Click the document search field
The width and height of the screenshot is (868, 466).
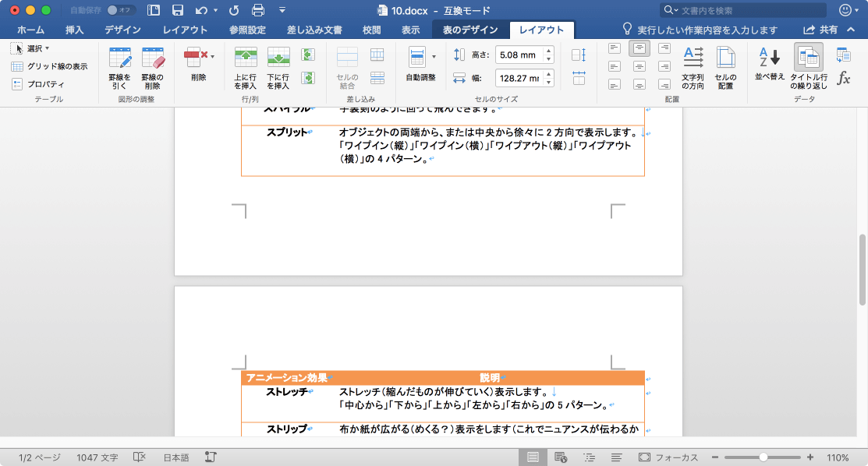pyautogui.click(x=745, y=10)
